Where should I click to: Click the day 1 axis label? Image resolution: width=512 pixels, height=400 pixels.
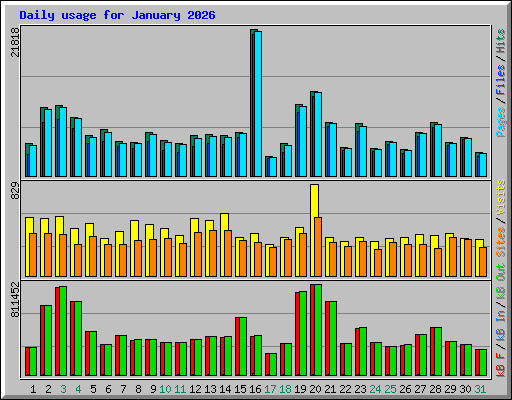click(33, 389)
